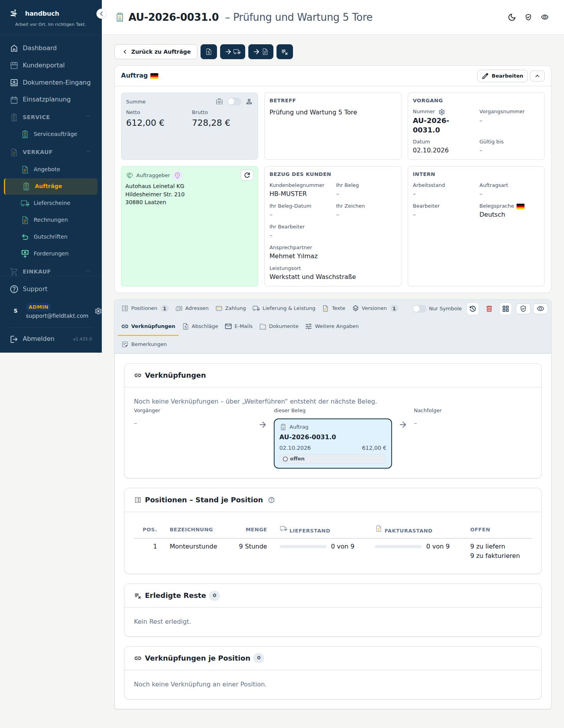Open Dashboard from the sidebar
This screenshot has height=728, width=564.
pos(51,48)
